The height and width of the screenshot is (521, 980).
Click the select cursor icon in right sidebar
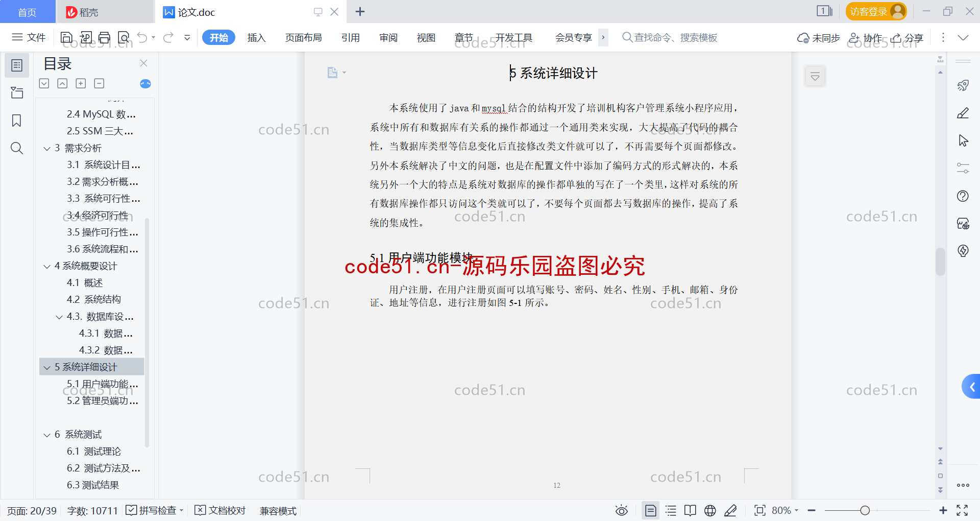[x=963, y=140]
